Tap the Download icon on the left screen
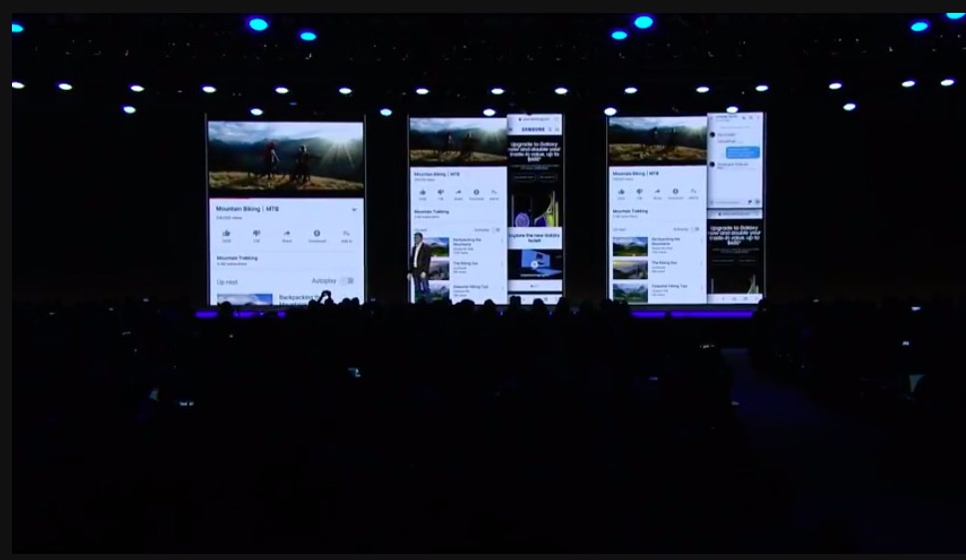 pos(317,235)
